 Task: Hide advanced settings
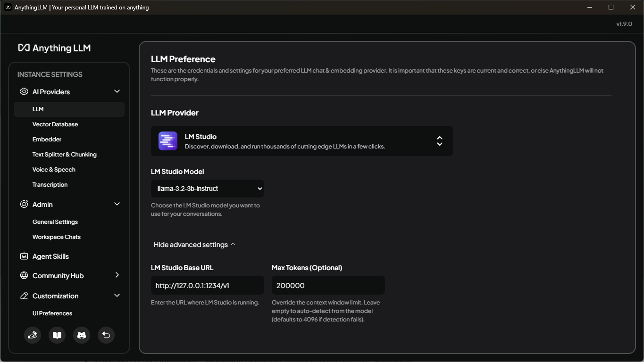click(194, 245)
